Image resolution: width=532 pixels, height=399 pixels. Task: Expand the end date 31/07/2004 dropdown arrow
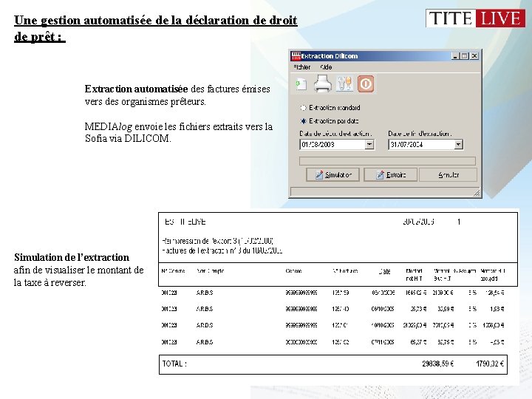458,145
